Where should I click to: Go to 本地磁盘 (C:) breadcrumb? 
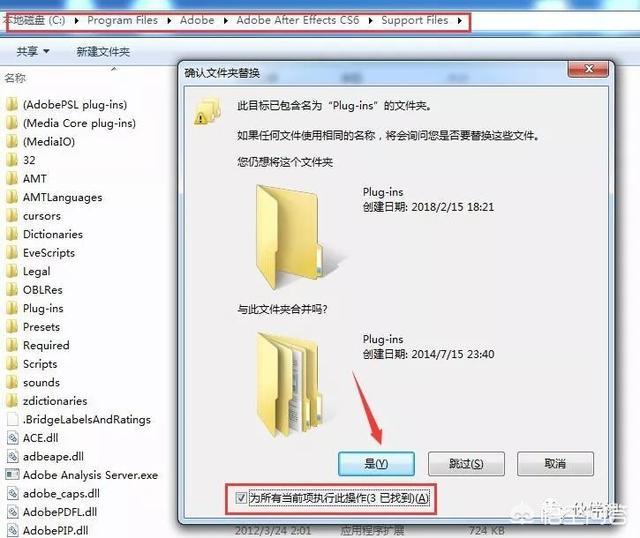(34, 20)
